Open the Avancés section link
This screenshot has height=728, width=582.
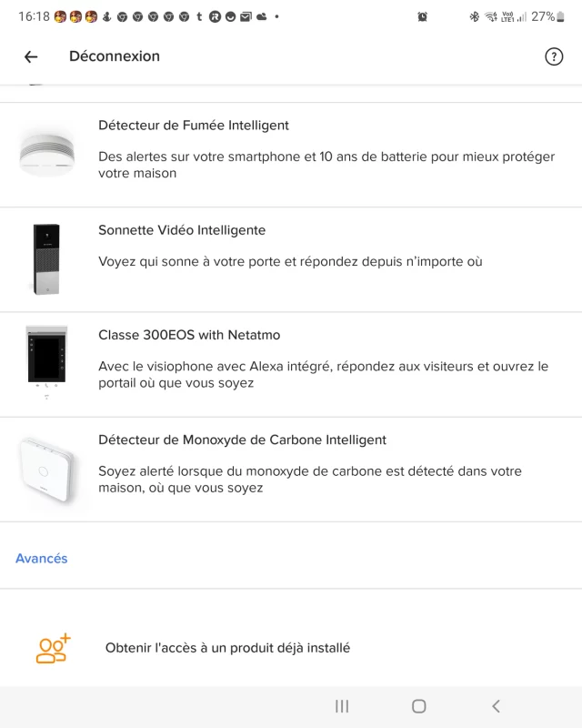[42, 559]
